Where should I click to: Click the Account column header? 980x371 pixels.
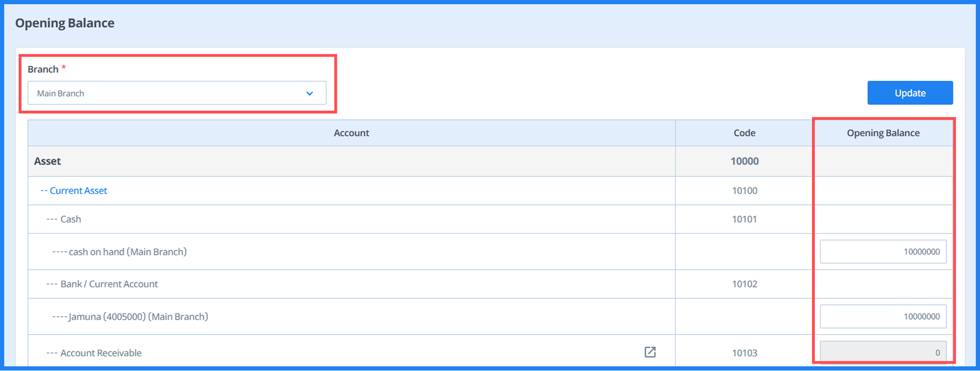[351, 133]
